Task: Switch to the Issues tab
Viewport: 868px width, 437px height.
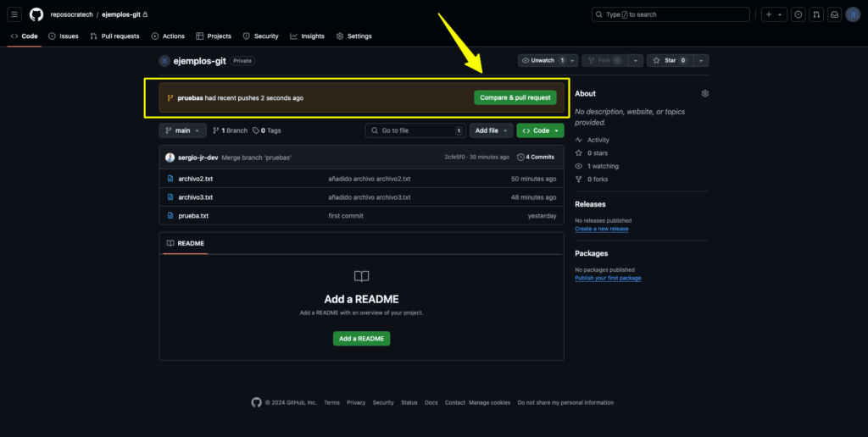Action: coord(64,36)
